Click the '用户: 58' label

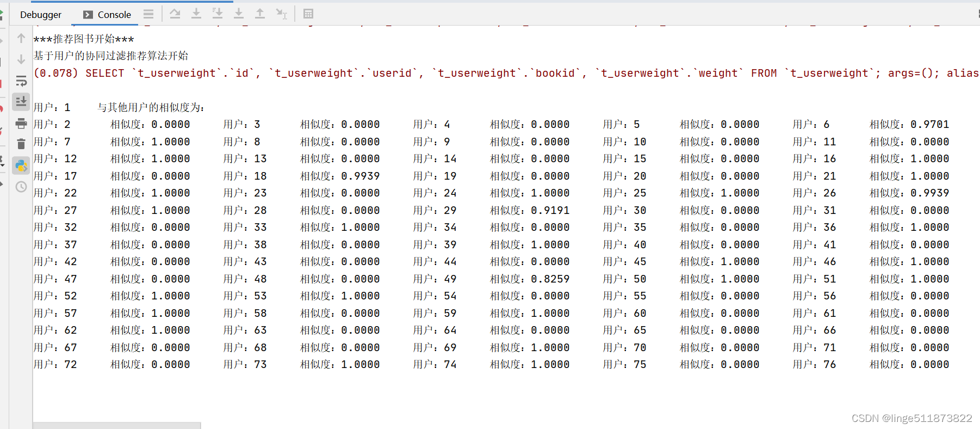coord(245,313)
